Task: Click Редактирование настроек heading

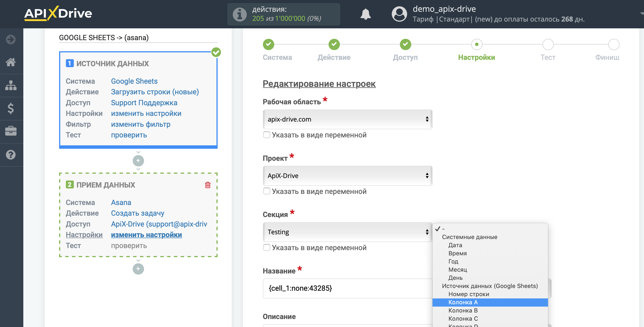Action: coord(319,84)
